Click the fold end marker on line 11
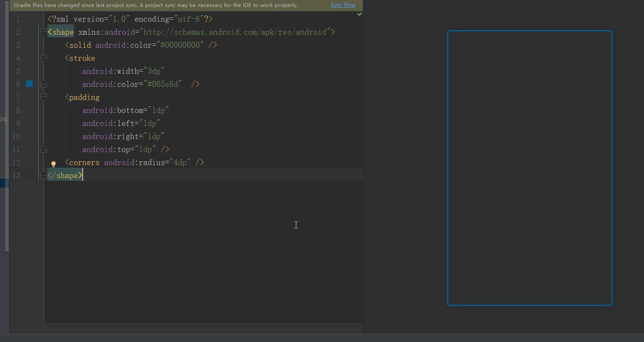This screenshot has height=342, width=644. 44,149
